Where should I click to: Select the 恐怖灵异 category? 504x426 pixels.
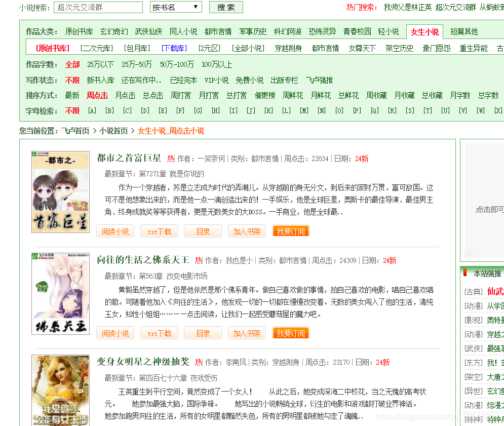coord(322,31)
